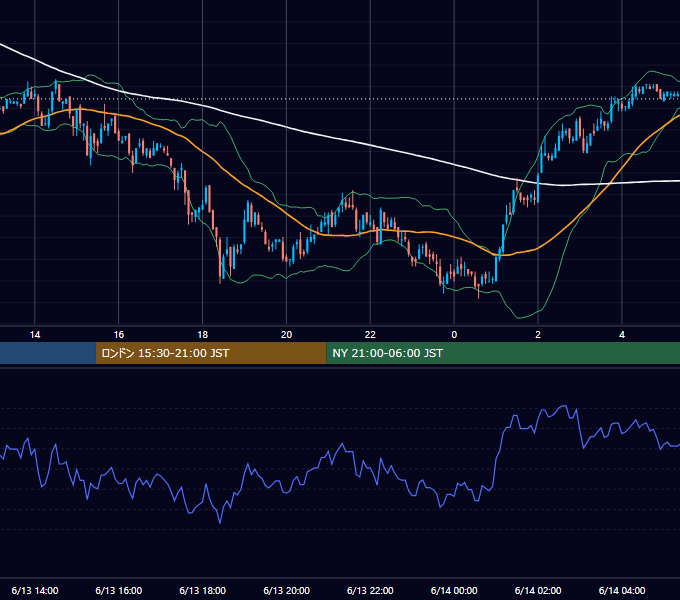Screen dimensions: 680x600
Task: Click the 6/13 14:00 date label
Action: [35, 590]
